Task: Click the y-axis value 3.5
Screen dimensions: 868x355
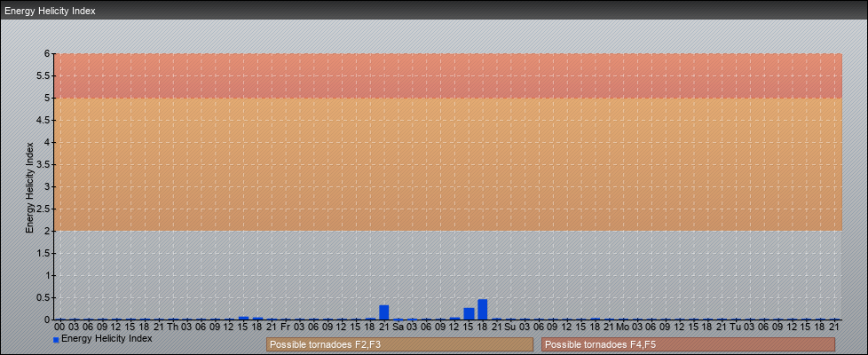Action: (x=43, y=164)
